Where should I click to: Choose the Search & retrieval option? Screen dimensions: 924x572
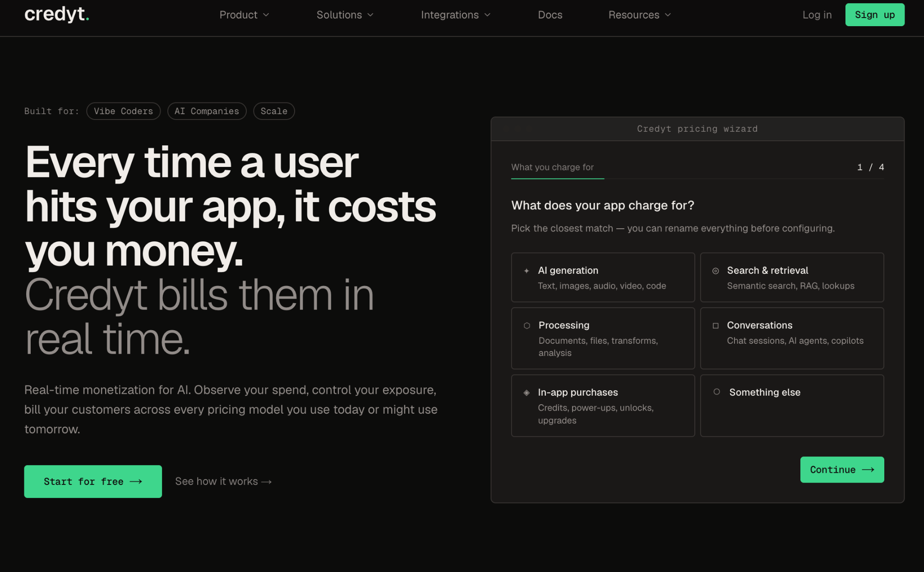pyautogui.click(x=792, y=277)
